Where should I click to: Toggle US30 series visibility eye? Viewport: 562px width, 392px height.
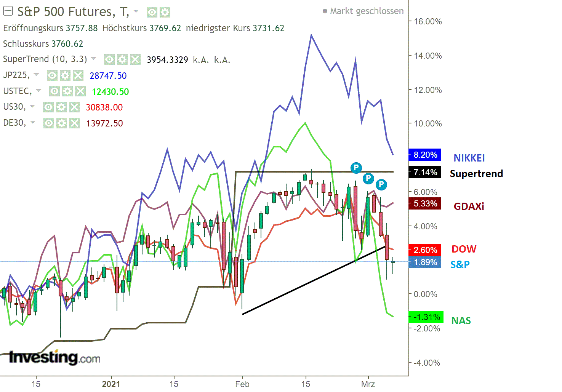point(48,107)
